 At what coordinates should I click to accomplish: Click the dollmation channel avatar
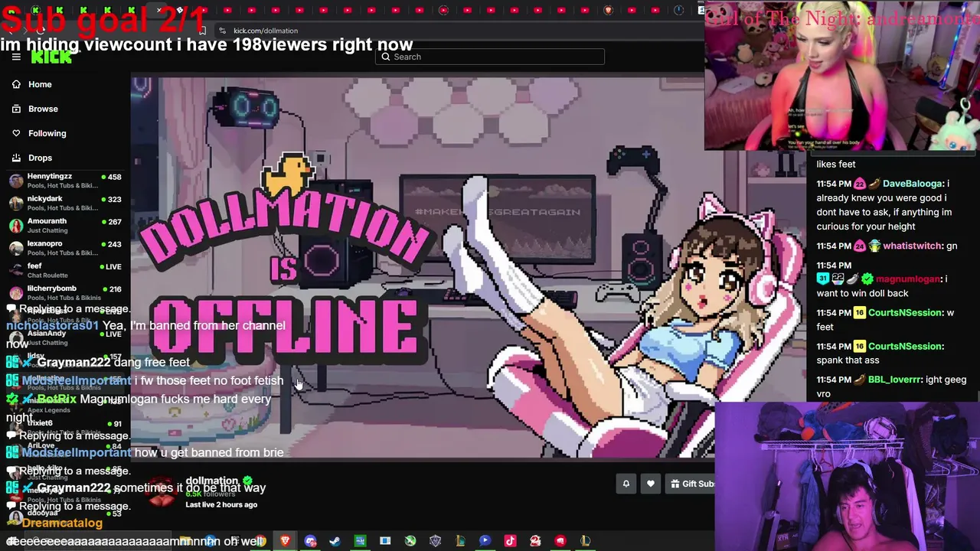(x=162, y=491)
